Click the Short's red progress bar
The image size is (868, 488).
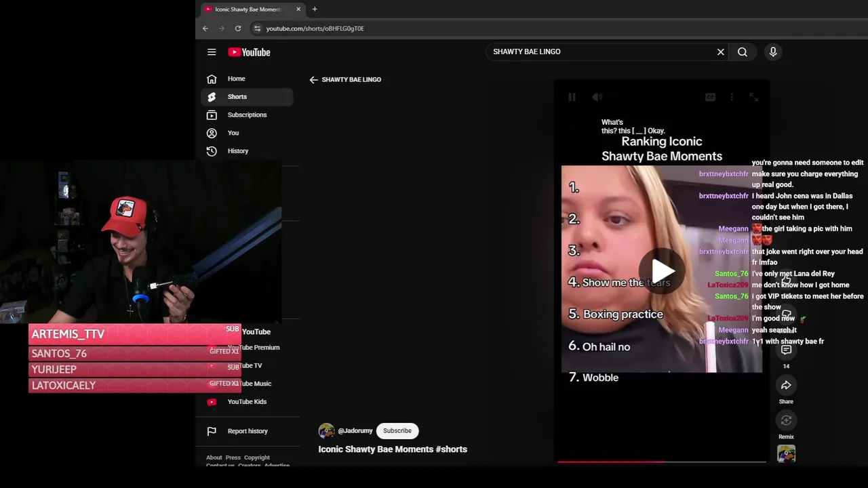(x=611, y=462)
